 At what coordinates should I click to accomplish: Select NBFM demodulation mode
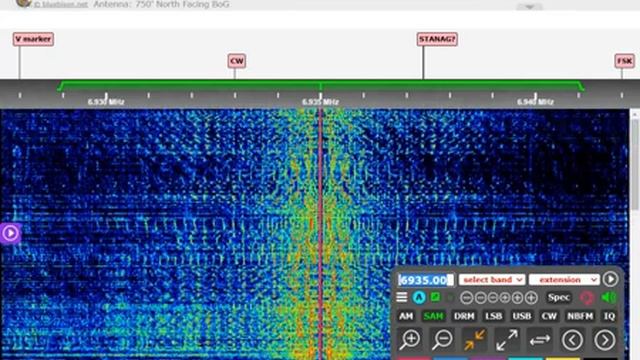[x=580, y=316]
